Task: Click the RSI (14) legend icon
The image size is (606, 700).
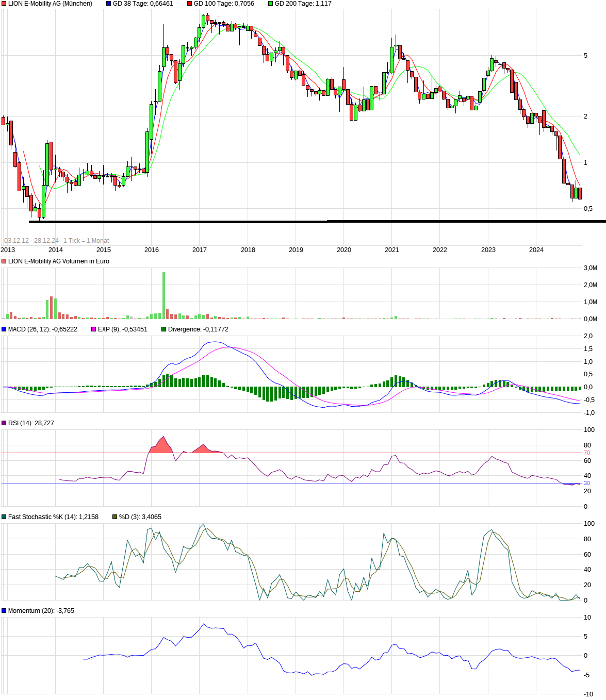Action: pos(4,422)
